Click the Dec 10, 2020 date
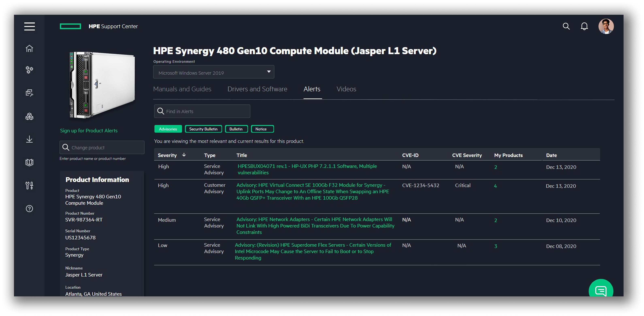 561,220
